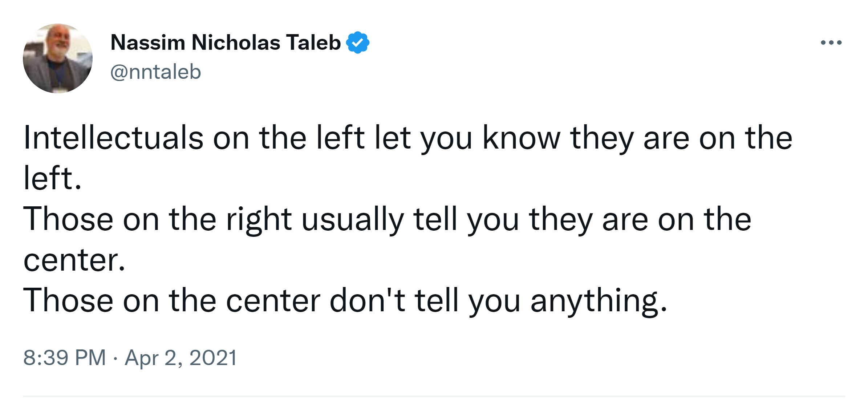
Task: Click the word "anything." in the tweet
Action: [x=599, y=301]
